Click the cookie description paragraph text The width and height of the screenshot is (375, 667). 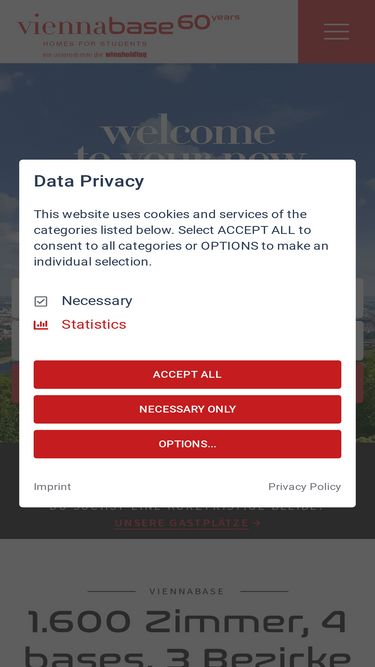coord(181,238)
